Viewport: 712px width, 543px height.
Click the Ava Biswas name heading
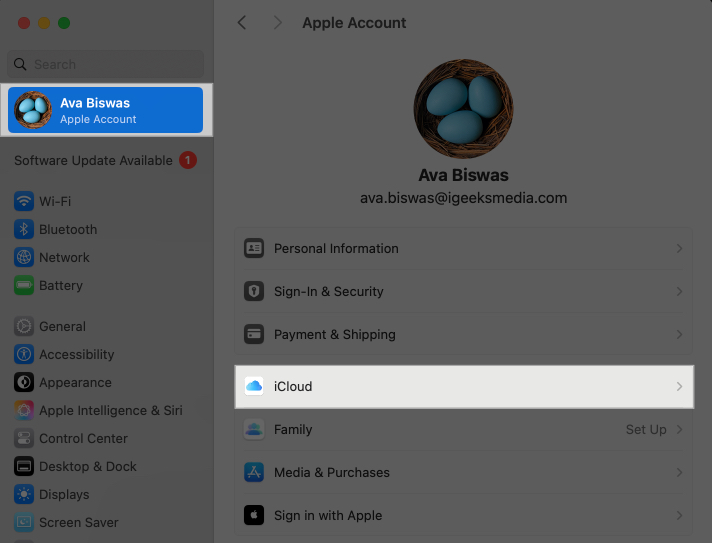464,175
